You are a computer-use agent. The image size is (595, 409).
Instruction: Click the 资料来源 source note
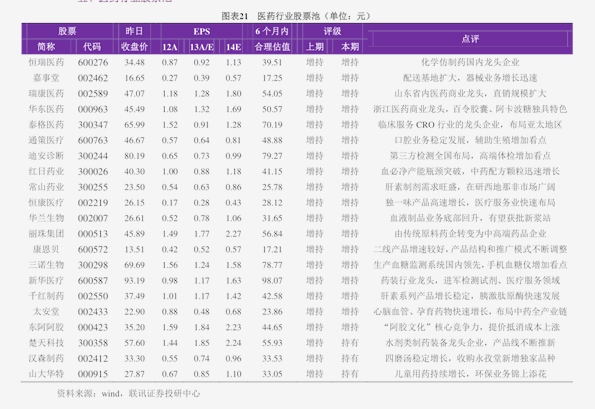click(x=128, y=393)
